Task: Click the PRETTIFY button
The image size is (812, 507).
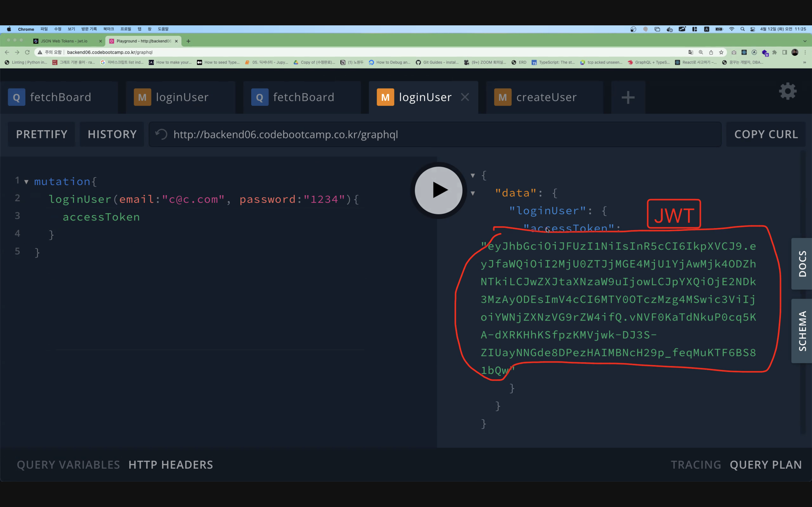Action: 42,134
